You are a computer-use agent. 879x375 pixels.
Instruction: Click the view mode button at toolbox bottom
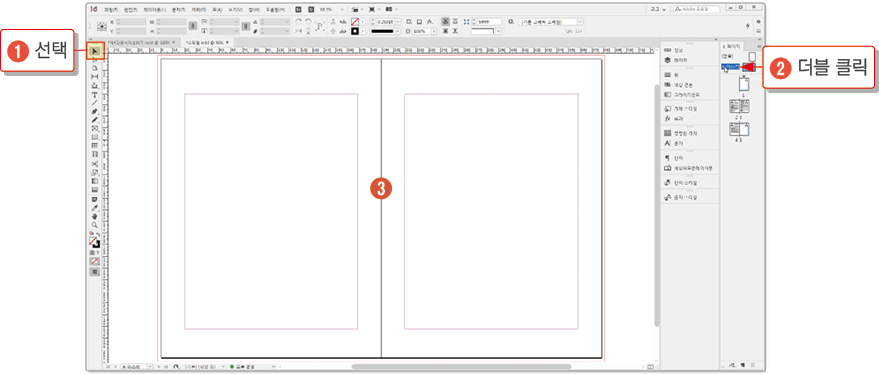(95, 271)
